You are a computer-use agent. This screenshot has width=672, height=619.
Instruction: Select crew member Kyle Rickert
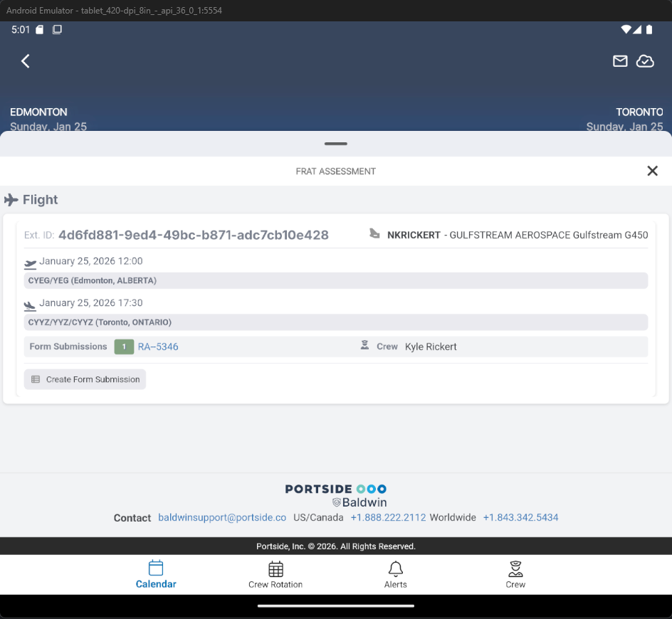point(431,346)
